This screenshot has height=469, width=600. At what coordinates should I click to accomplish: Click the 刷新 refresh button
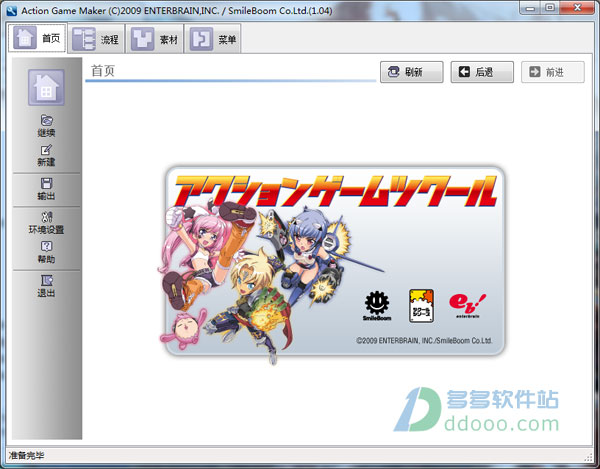(x=412, y=72)
